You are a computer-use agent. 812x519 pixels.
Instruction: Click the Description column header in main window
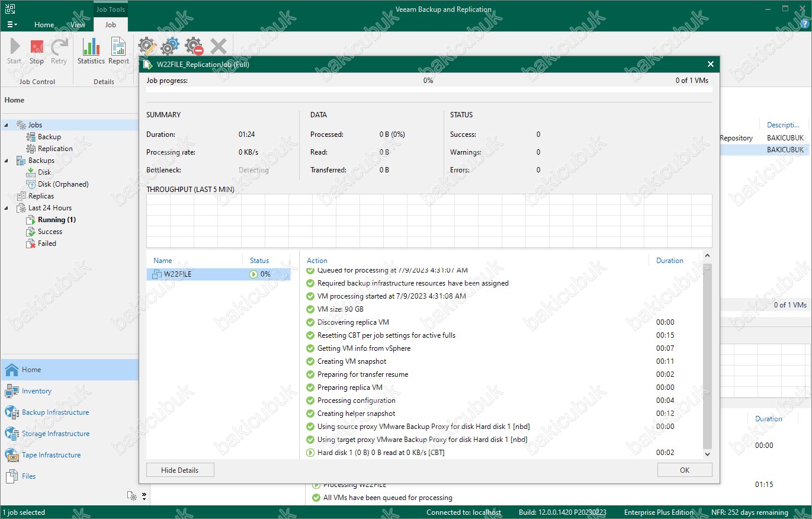point(784,125)
